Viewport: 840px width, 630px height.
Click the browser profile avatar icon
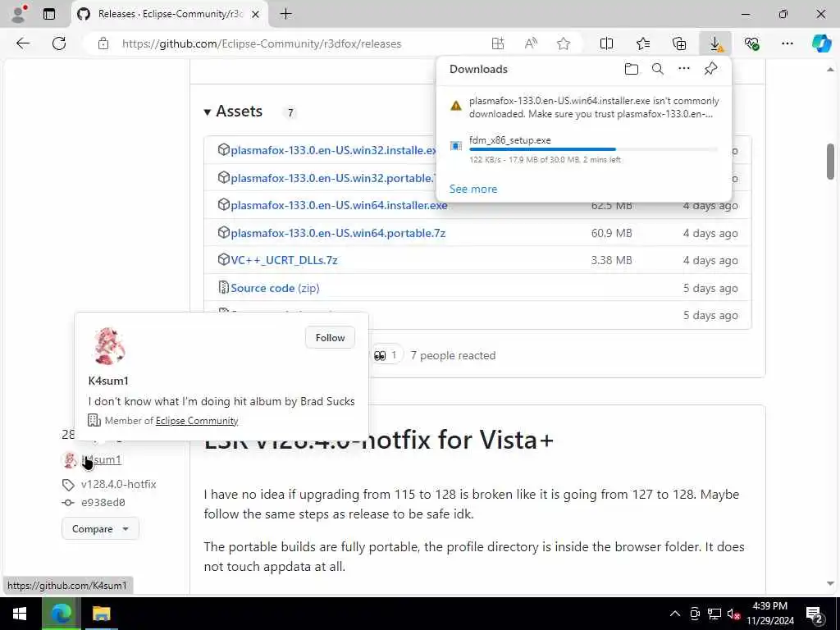tap(19, 14)
